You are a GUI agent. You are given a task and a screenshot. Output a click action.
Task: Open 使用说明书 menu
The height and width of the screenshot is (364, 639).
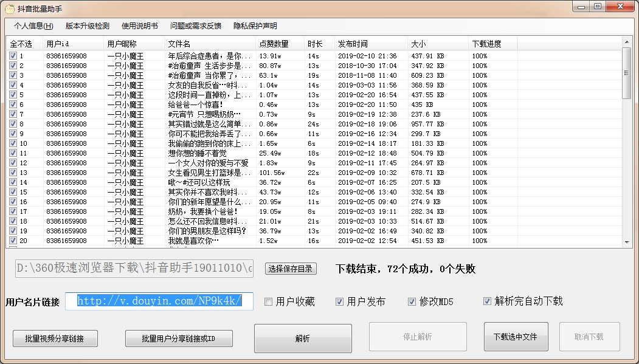point(140,26)
